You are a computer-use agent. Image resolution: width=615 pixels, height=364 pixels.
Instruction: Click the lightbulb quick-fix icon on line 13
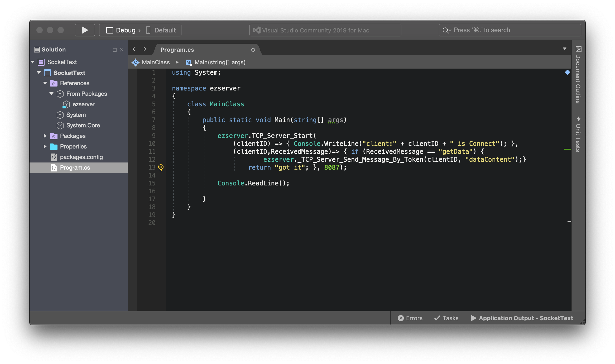click(161, 167)
